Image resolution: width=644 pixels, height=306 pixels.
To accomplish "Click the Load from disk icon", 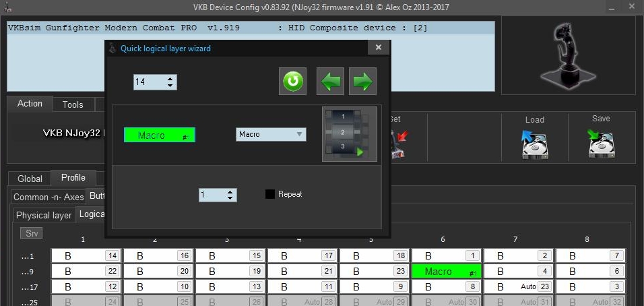I will (x=534, y=145).
